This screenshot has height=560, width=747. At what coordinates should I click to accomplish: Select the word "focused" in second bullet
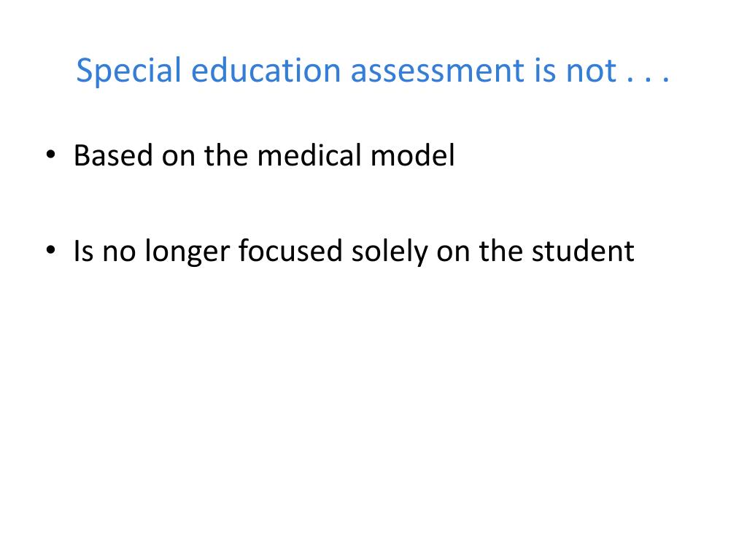click(290, 251)
